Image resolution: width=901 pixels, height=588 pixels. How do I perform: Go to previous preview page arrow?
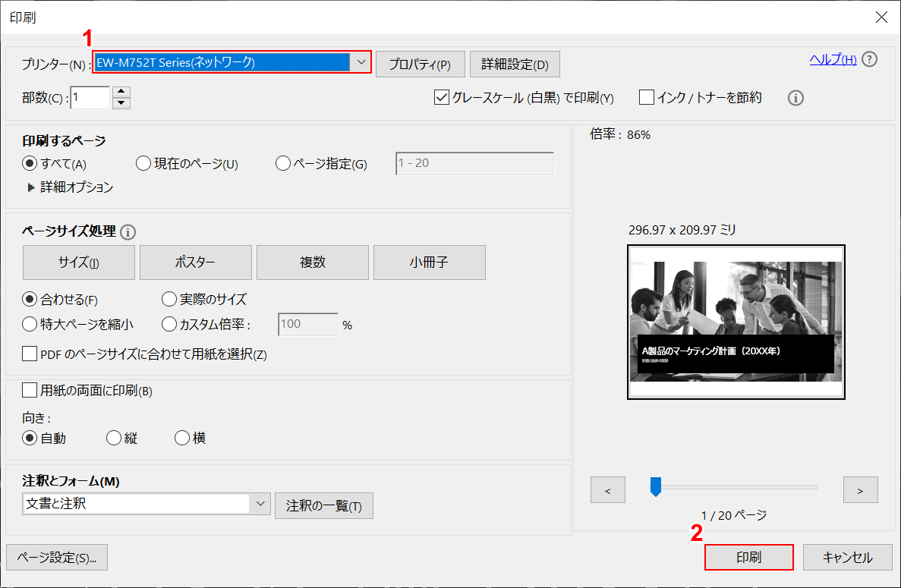click(x=607, y=490)
